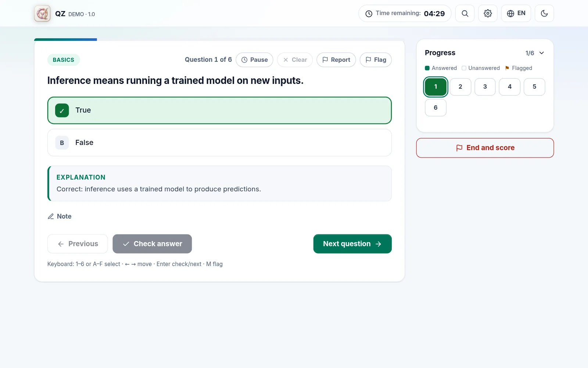Open the Note editor
This screenshot has height=368, width=588.
coord(60,216)
